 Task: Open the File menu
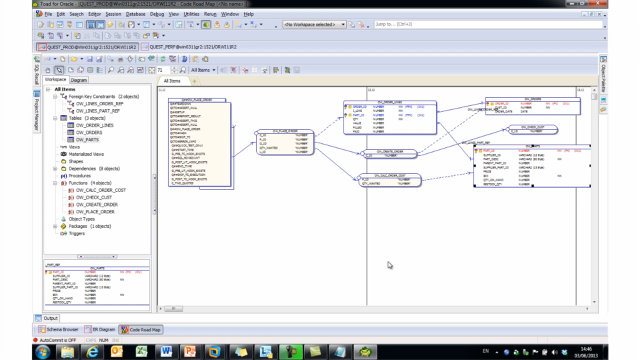(x=49, y=14)
